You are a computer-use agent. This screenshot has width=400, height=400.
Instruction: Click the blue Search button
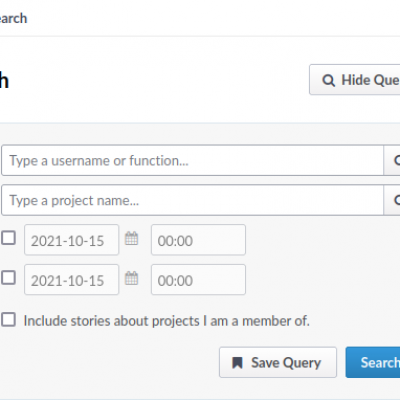pyautogui.click(x=373, y=362)
